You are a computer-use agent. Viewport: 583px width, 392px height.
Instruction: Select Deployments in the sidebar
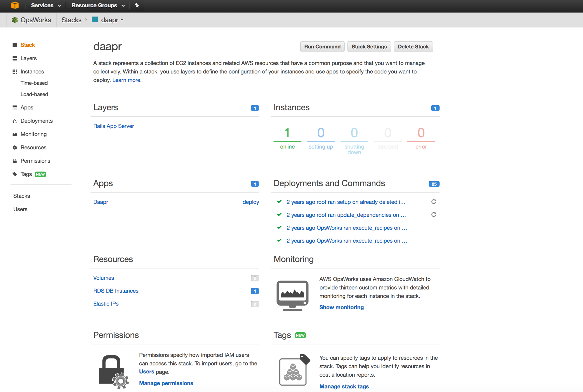(x=37, y=121)
